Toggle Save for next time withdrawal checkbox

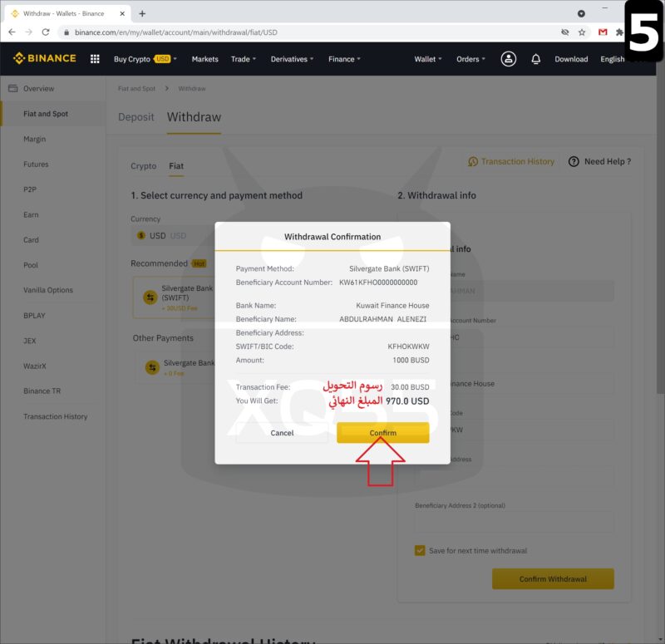[420, 550]
